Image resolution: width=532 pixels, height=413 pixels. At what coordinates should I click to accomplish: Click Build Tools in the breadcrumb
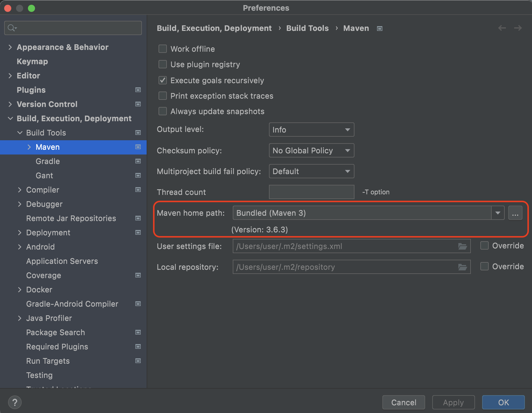308,28
